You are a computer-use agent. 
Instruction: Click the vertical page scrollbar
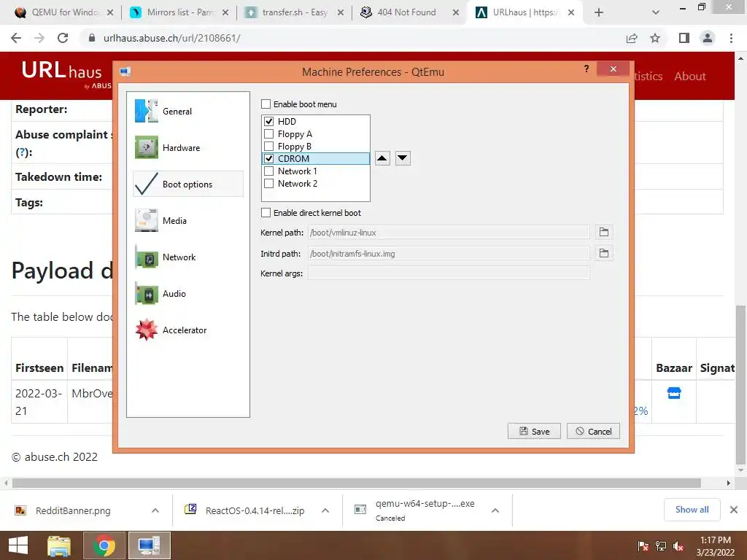pos(740,384)
